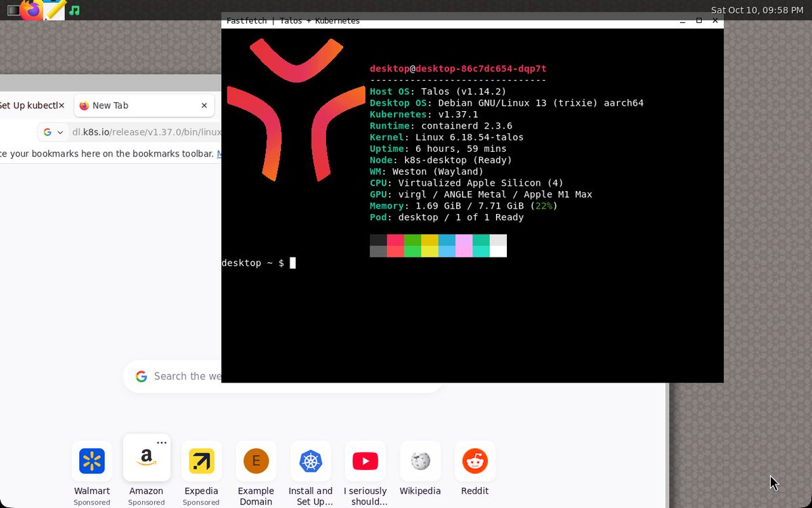
Task: Close the Set Up kubectl tab
Action: 63,106
